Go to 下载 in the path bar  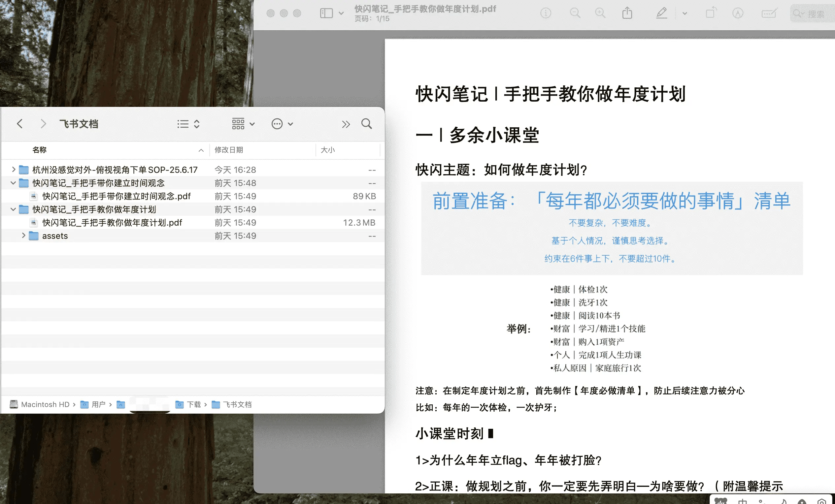[x=193, y=404]
